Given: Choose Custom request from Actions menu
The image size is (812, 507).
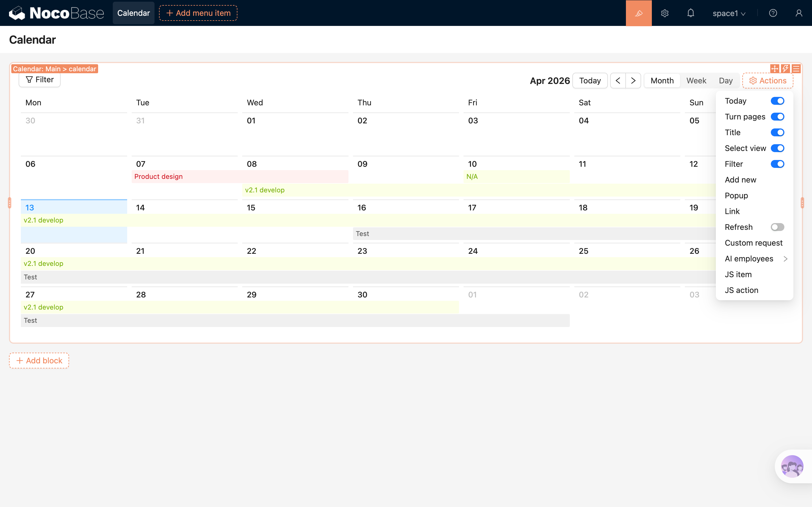Looking at the screenshot, I should (753, 243).
